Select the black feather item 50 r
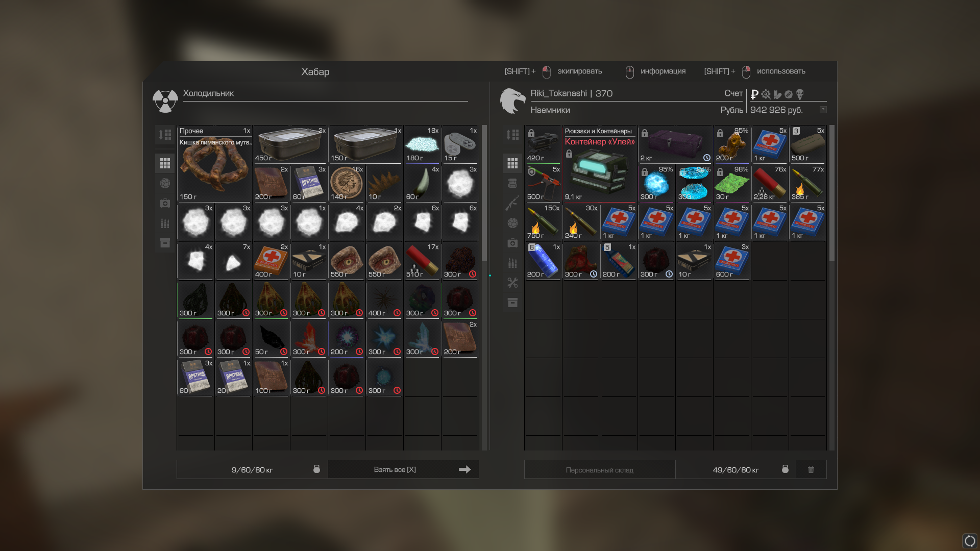 pyautogui.click(x=271, y=338)
